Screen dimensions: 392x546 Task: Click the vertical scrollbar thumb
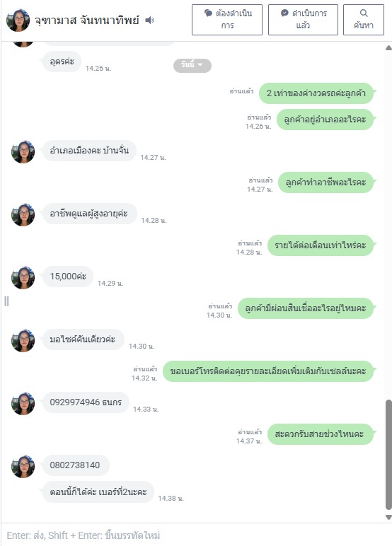(x=388, y=455)
